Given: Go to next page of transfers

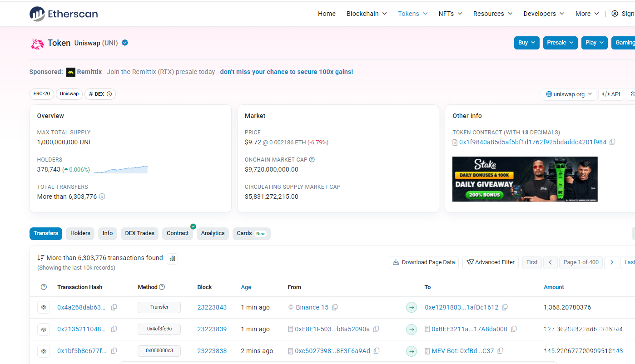Looking at the screenshot, I should pyautogui.click(x=612, y=262).
